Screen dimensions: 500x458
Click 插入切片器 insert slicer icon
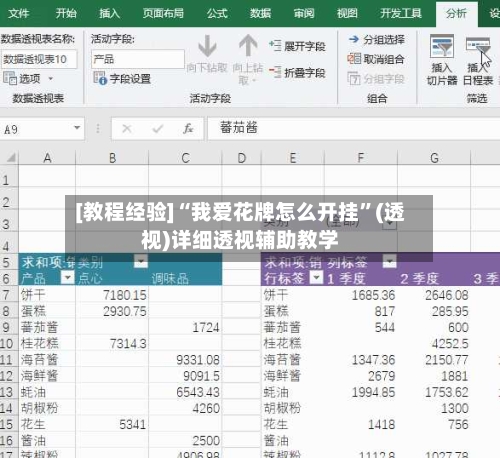tap(442, 60)
